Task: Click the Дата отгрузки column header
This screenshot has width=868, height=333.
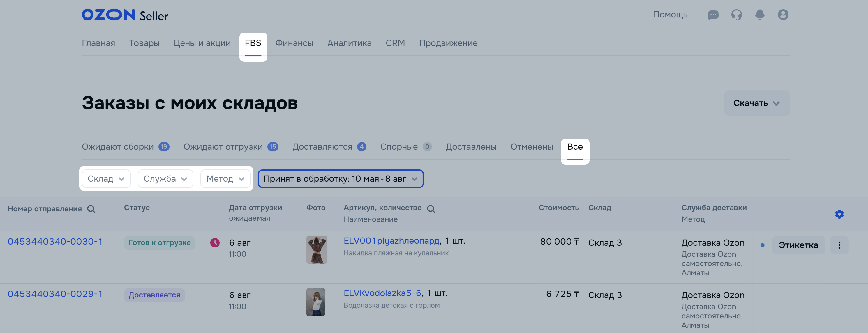Action: [255, 208]
